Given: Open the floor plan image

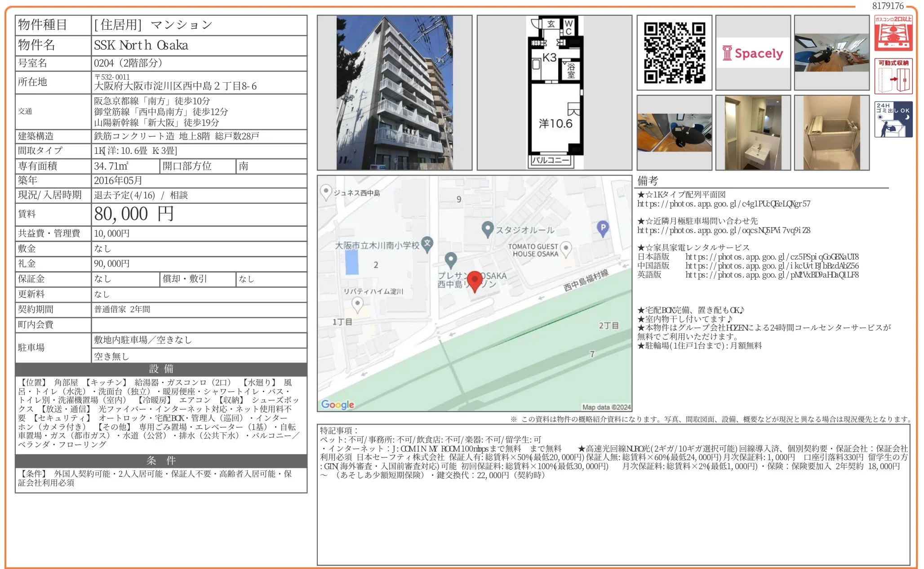Looking at the screenshot, I should click(x=555, y=93).
